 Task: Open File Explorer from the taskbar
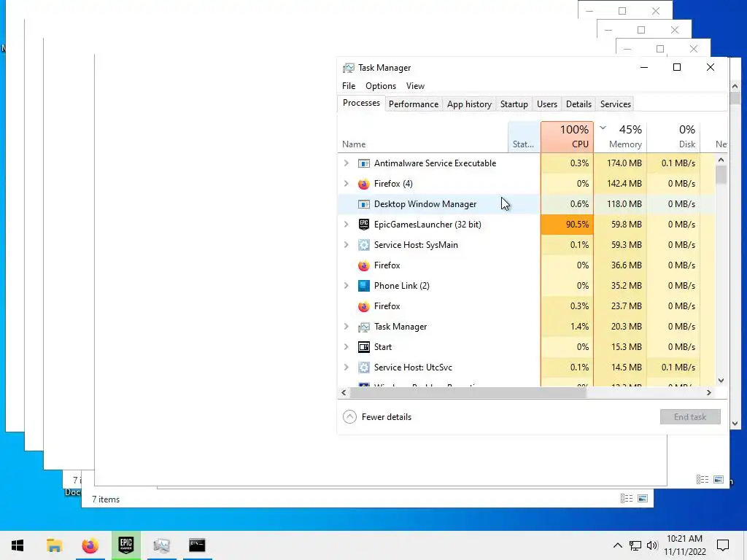54,545
